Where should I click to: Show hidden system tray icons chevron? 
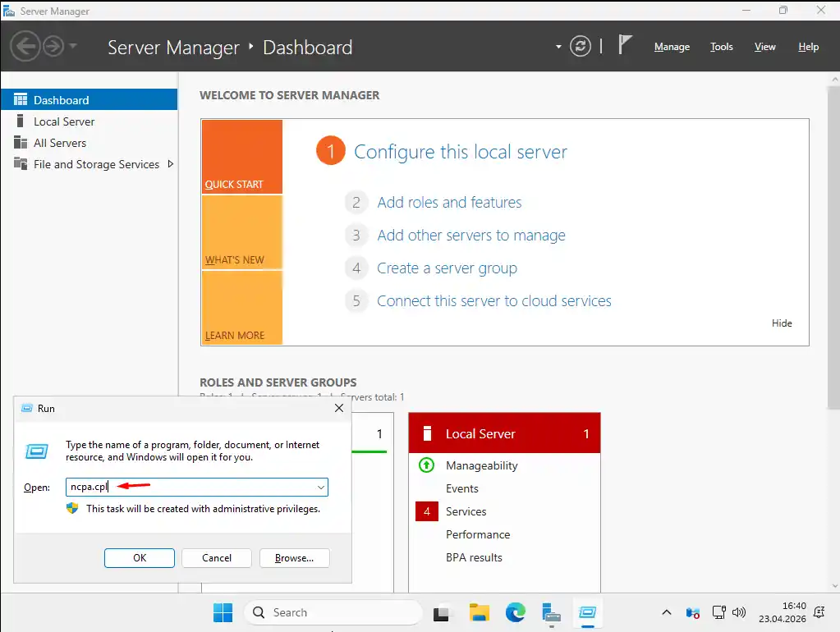[x=667, y=612]
